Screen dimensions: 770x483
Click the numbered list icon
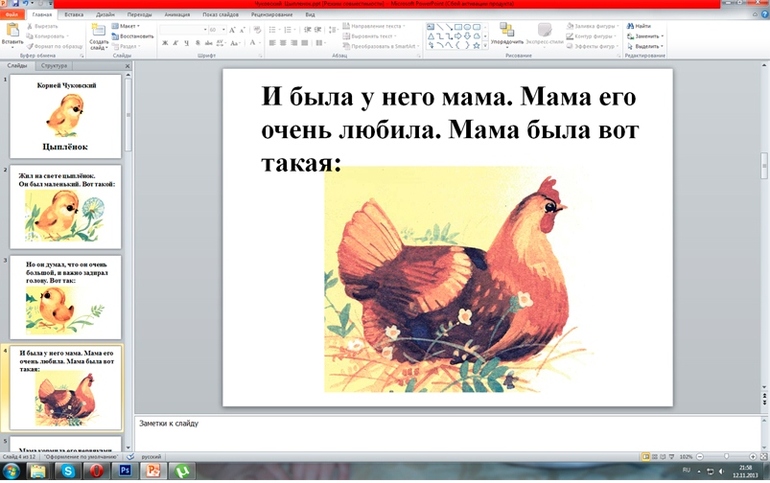(x=289, y=30)
